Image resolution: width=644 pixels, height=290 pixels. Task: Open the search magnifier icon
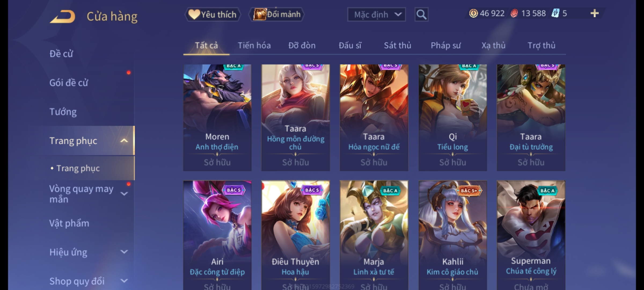[421, 15]
